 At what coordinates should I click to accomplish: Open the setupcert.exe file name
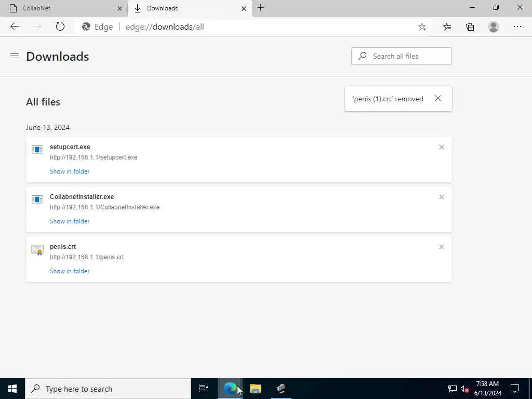tap(70, 147)
